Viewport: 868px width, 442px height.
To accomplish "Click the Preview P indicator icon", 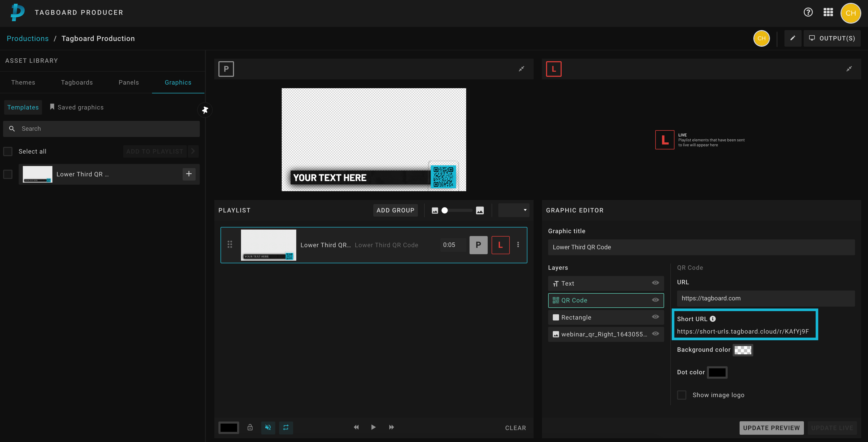I will click(x=226, y=69).
